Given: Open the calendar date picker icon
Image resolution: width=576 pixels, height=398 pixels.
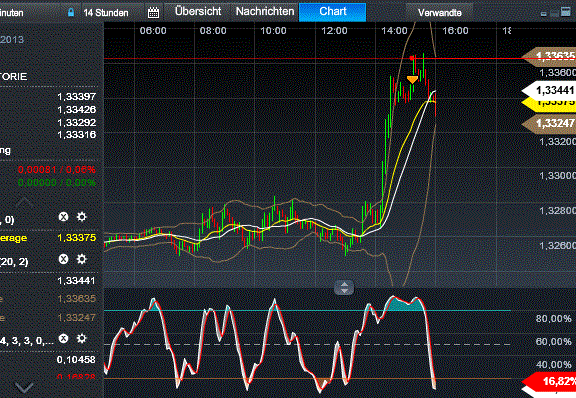Looking at the screenshot, I should (153, 12).
